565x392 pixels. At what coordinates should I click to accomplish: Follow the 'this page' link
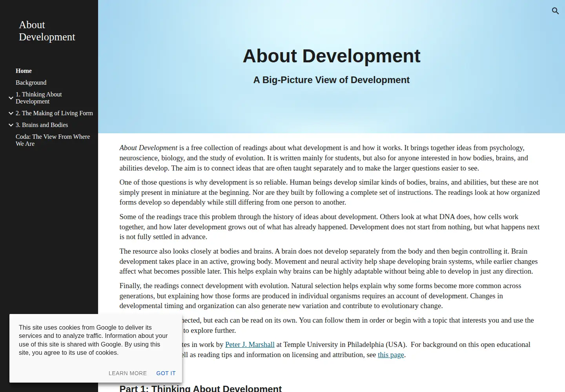(x=391, y=355)
